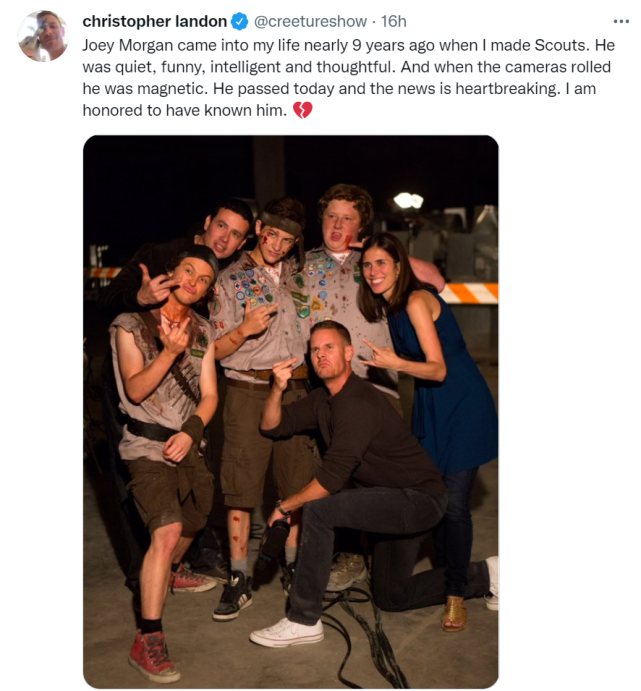The image size is (641, 691).
Task: Open the @creetureshow handle link
Action: pos(303,21)
